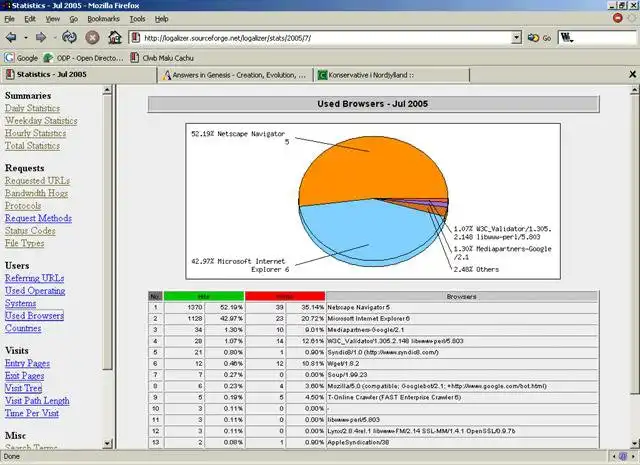Open Request Methods link
This screenshot has height=465, width=640.
[x=38, y=218]
